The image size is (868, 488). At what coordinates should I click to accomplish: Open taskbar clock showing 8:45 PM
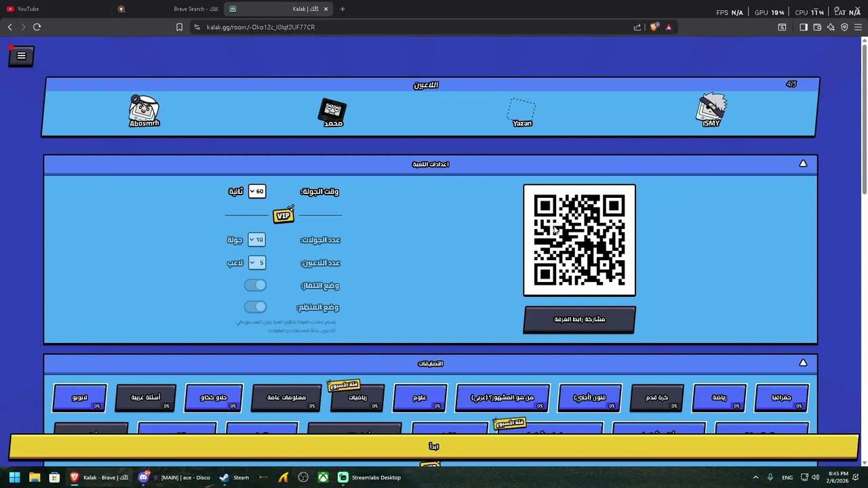coord(838,477)
